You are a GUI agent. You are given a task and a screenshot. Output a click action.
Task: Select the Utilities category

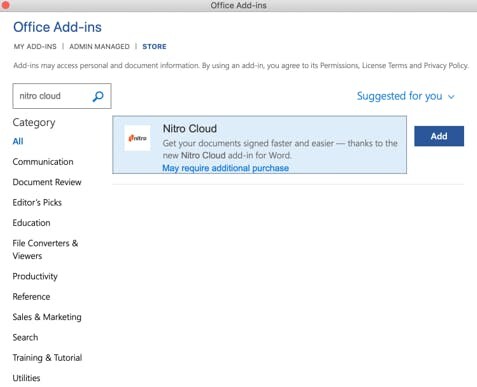pos(26,378)
